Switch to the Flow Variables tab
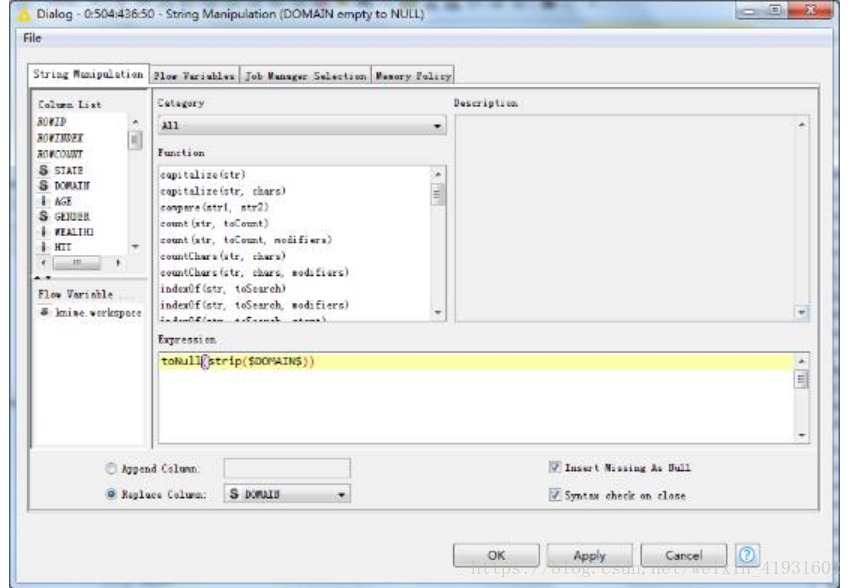The image size is (852, 588). [194, 76]
